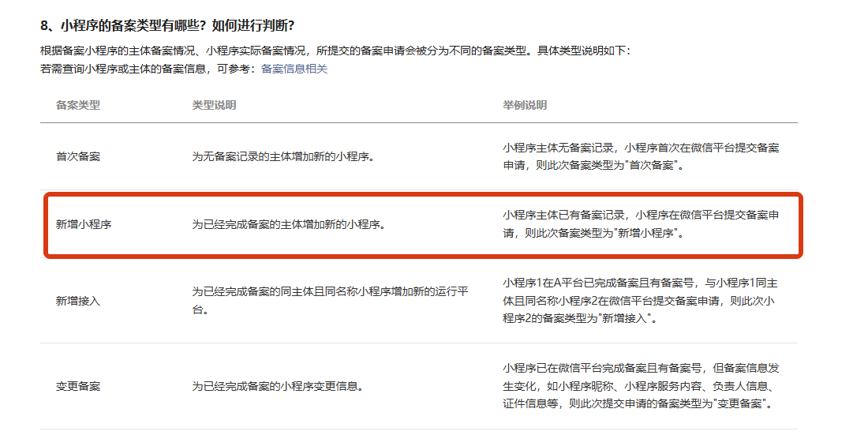Click the 变更备案 example description text
868x435 pixels.
641,386
